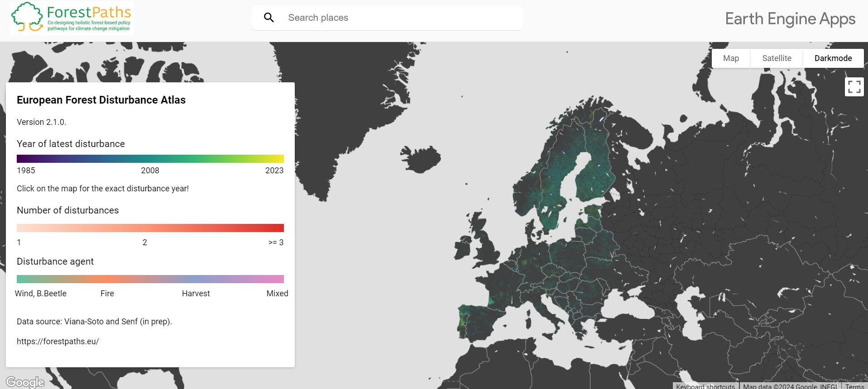Click the Keyboard shortcuts button
This screenshot has width=868, height=389.
(x=705, y=386)
